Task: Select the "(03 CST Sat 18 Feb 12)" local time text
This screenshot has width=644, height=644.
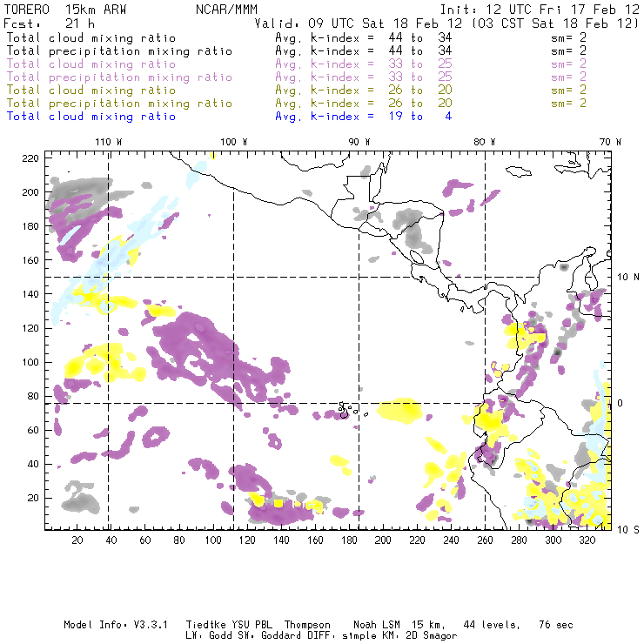Action: pos(555,23)
